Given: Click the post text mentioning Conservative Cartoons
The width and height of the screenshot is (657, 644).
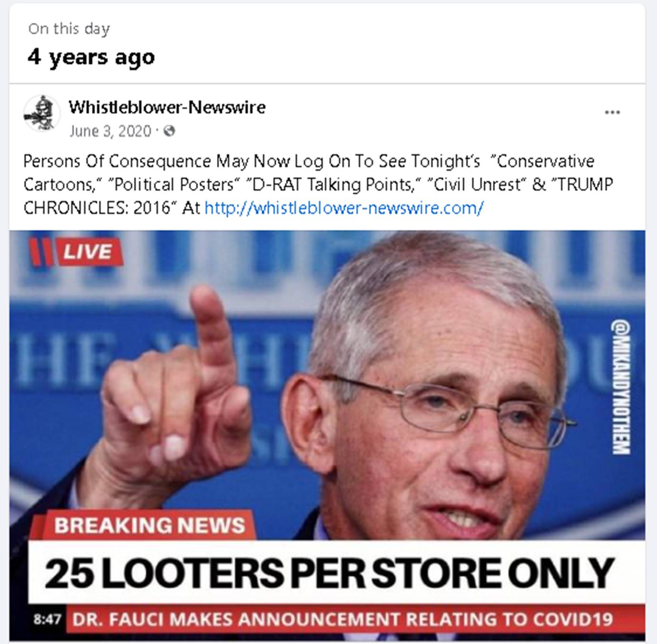Looking at the screenshot, I should coord(318,185).
